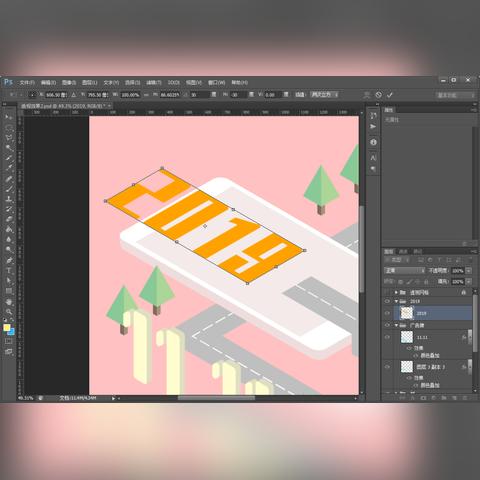Image resolution: width=480 pixels, height=480 pixels.
Task: Click the rotation angle input field
Action: click(x=200, y=95)
